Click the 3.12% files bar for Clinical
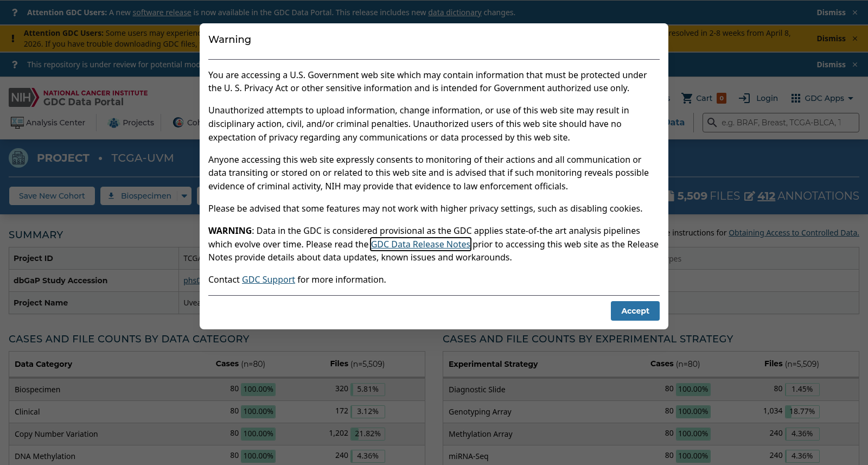 tap(368, 411)
